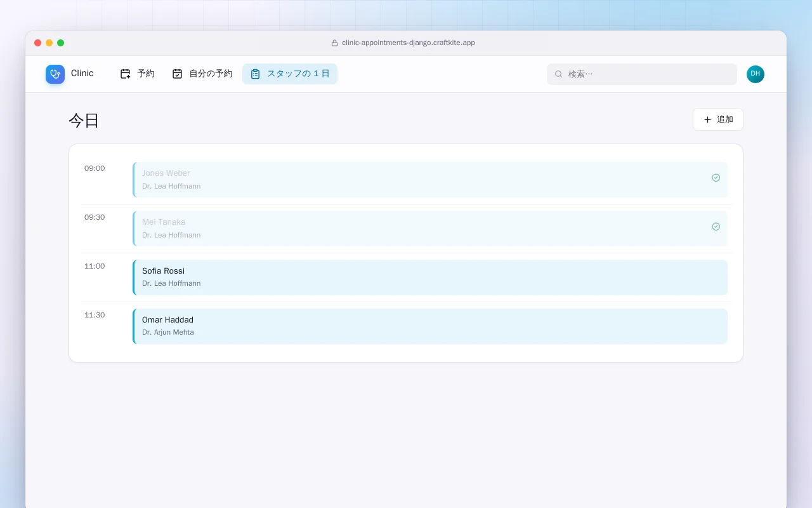Open the 予約 navigation tab

pos(137,74)
